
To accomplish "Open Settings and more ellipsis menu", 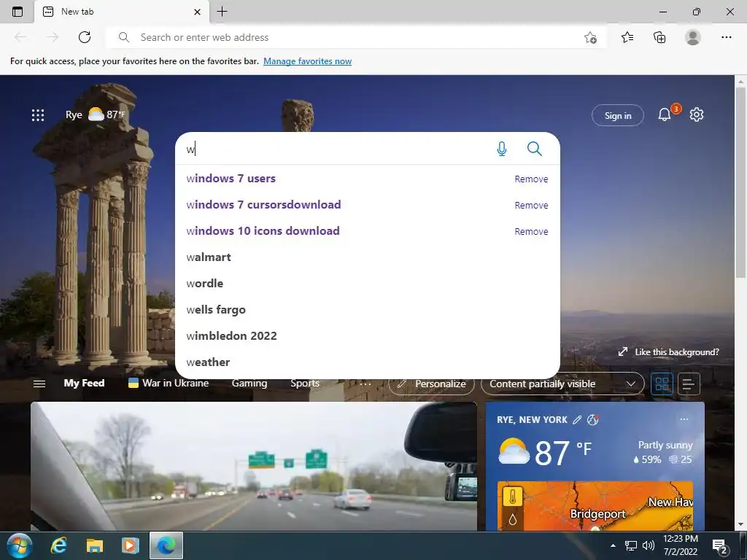I will point(726,37).
